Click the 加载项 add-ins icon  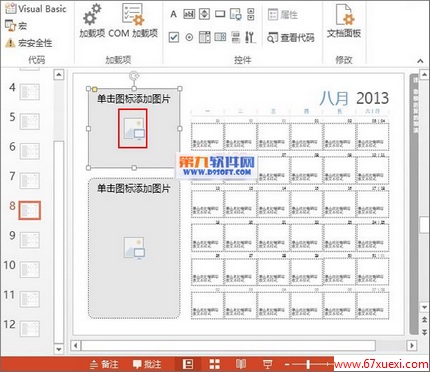tap(92, 21)
